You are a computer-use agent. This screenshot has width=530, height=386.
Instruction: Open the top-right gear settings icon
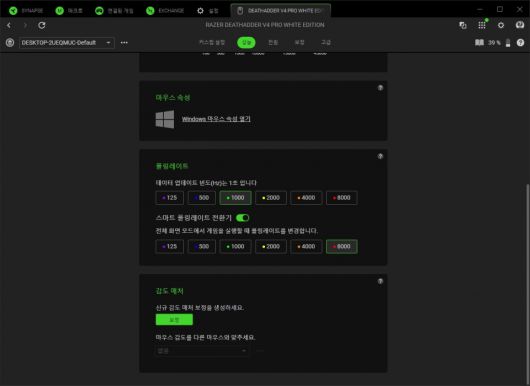[x=501, y=25]
